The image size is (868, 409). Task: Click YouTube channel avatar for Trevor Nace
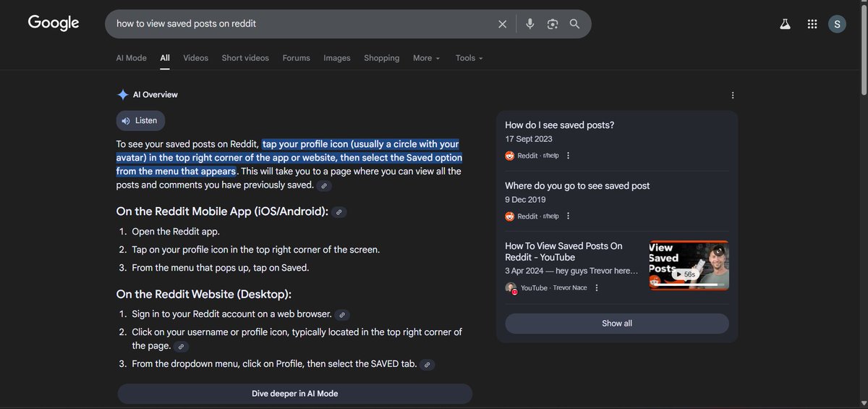pyautogui.click(x=511, y=288)
